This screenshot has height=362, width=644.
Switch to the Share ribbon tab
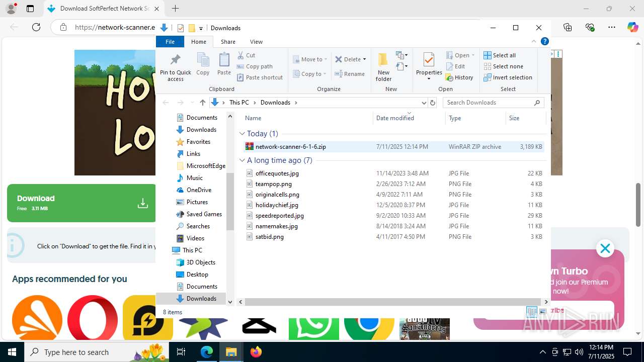228,42
